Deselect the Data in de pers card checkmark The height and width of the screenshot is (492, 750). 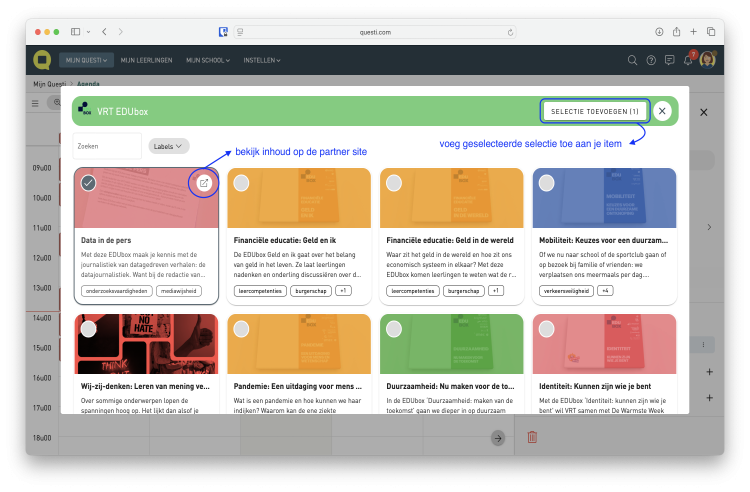pyautogui.click(x=88, y=183)
